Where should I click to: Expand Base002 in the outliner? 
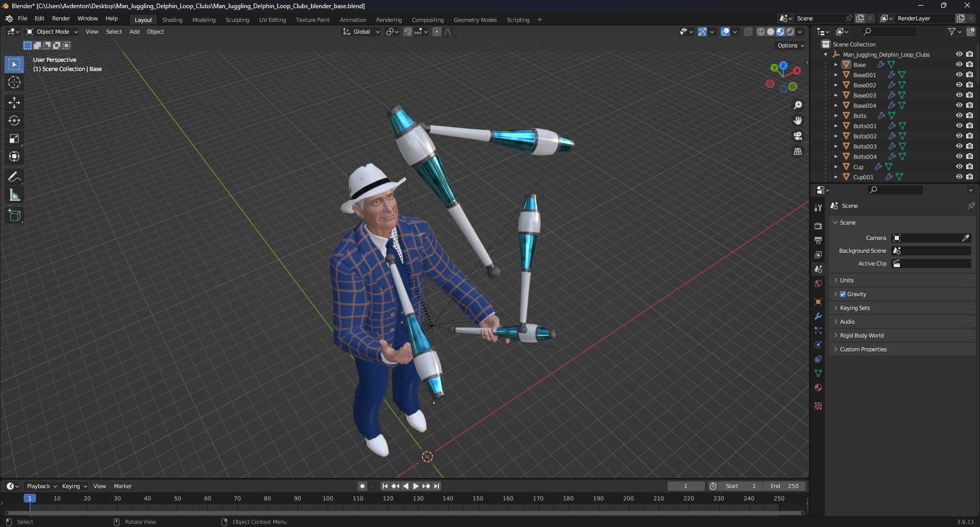[x=836, y=85]
